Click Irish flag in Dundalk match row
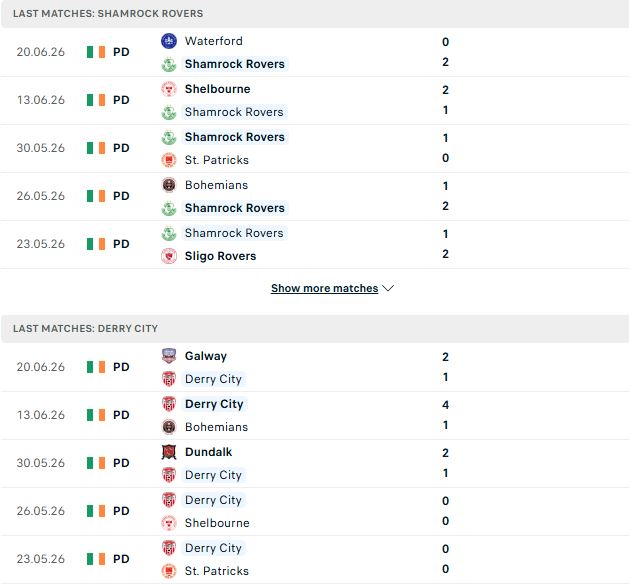The image size is (629, 584). click(x=96, y=463)
